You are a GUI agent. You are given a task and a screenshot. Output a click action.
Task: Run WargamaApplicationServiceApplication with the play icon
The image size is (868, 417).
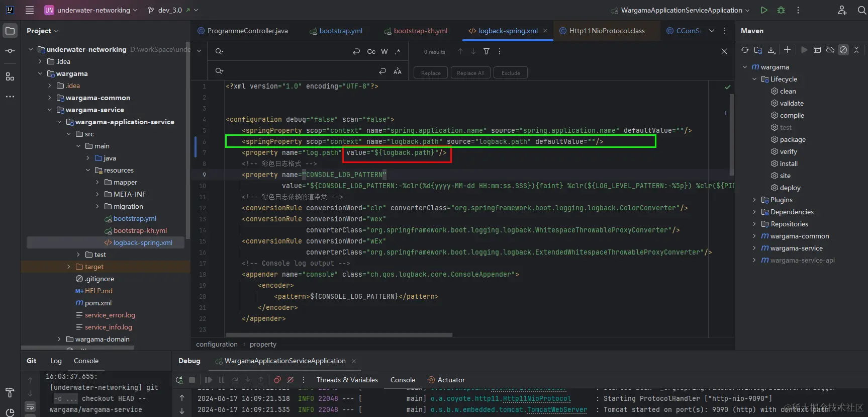(764, 10)
